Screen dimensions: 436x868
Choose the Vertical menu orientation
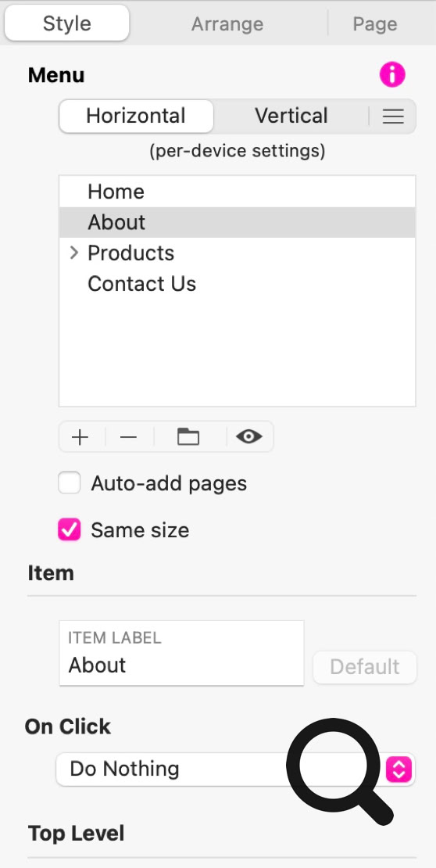coord(291,117)
